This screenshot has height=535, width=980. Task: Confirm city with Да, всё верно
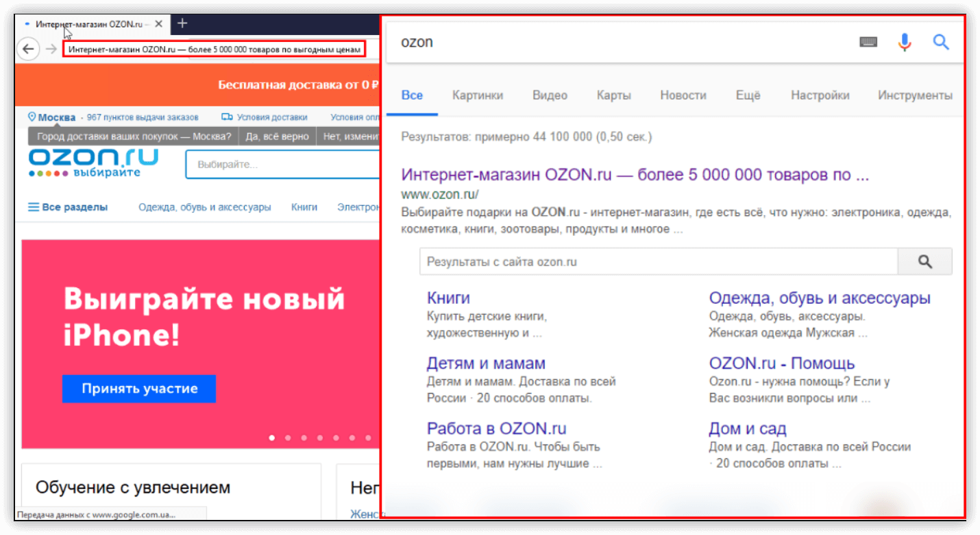[x=277, y=136]
